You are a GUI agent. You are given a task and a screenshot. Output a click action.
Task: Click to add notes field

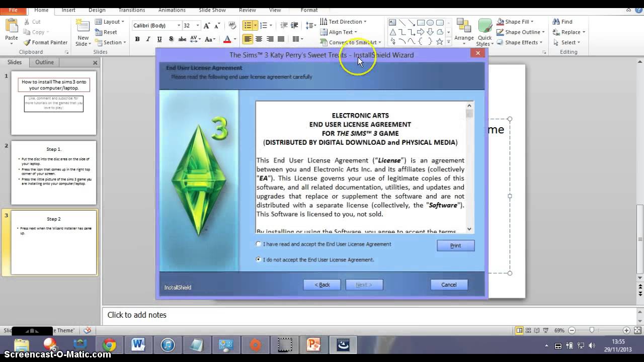(370, 315)
